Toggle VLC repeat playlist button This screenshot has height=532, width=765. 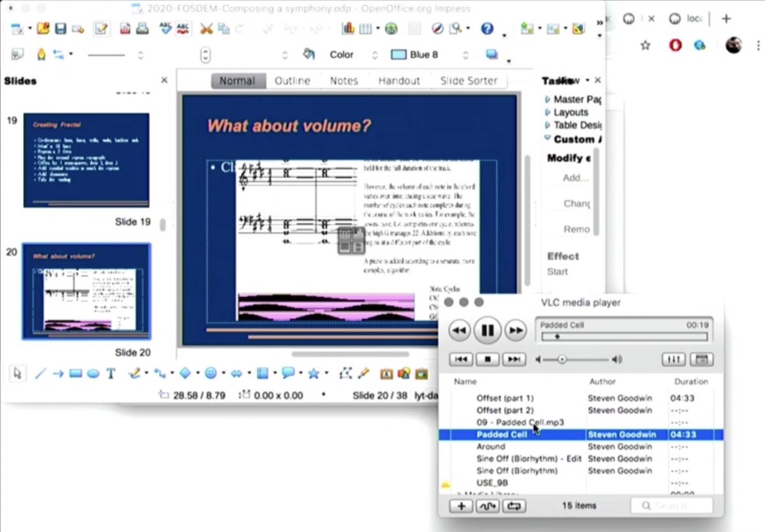coord(514,506)
